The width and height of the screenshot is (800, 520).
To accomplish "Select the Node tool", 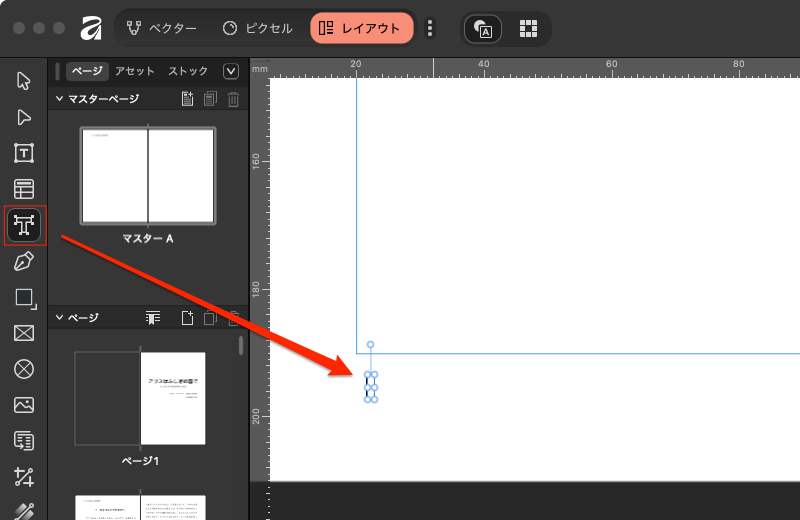I will pos(24,117).
